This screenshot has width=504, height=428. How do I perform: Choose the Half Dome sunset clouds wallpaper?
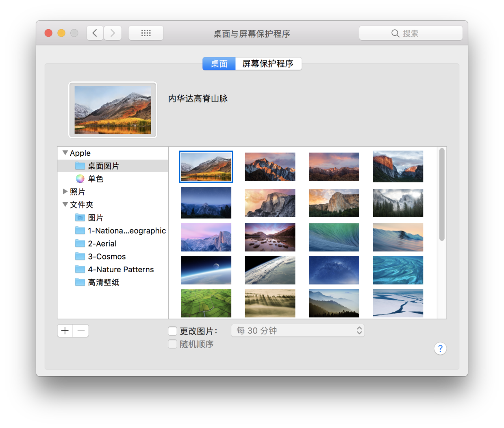pos(270,203)
